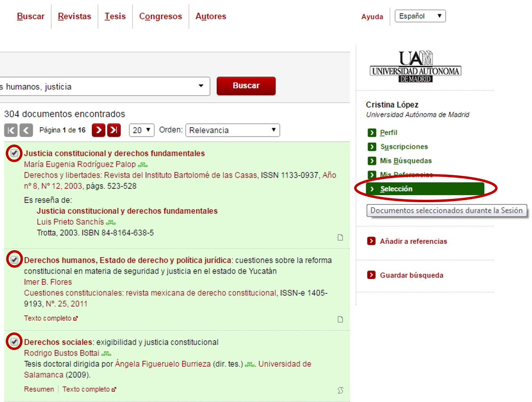Open author Imer B. Flores
Screen dimensions: 532x402
[x=48, y=282]
